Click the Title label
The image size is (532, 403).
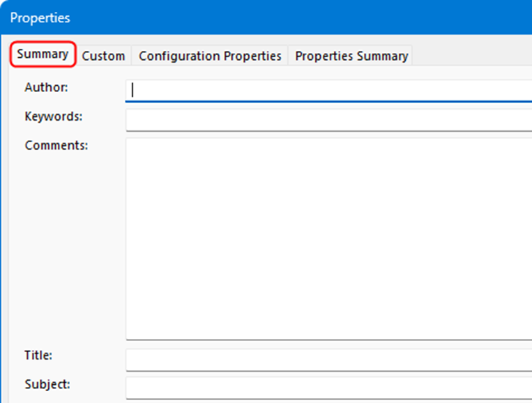coord(38,355)
